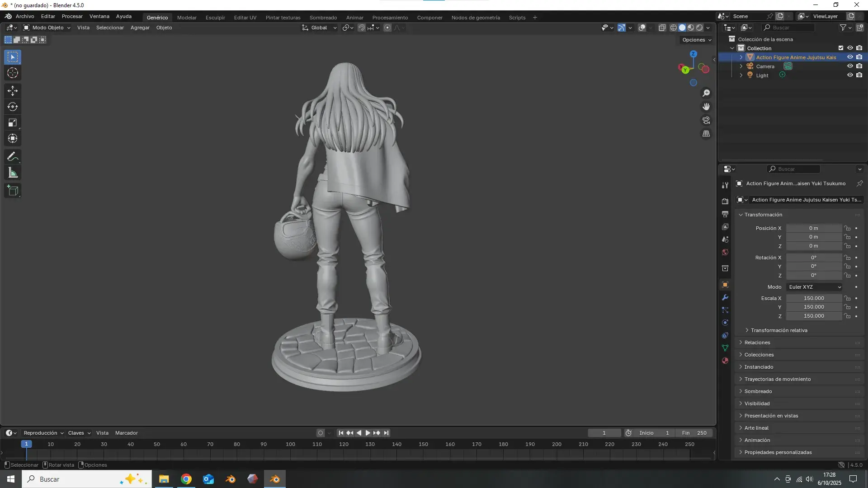This screenshot has height=488, width=868.
Task: Toggle Camera visibility eye icon
Action: click(850, 66)
